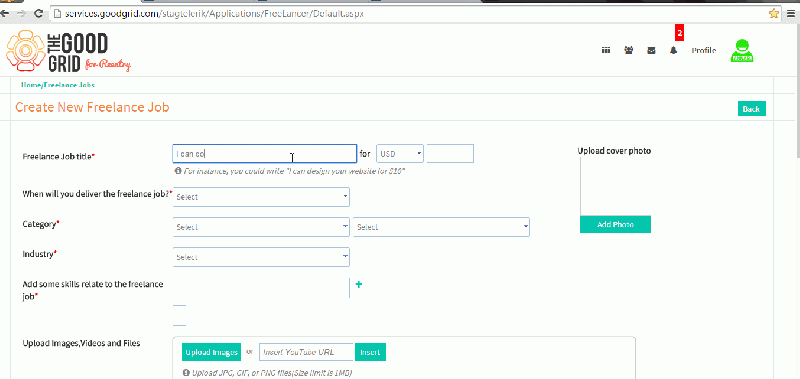Click the green user avatar icon
800x379 pixels.
pos(742,51)
